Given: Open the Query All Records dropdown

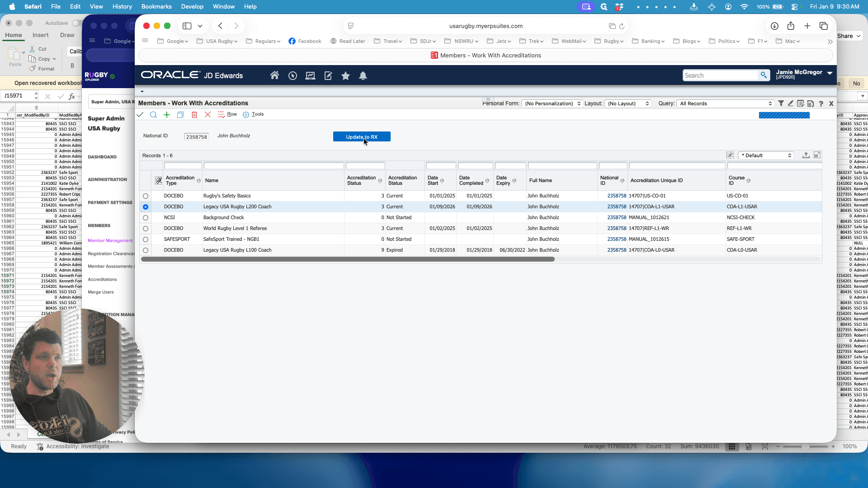Looking at the screenshot, I should [725, 103].
